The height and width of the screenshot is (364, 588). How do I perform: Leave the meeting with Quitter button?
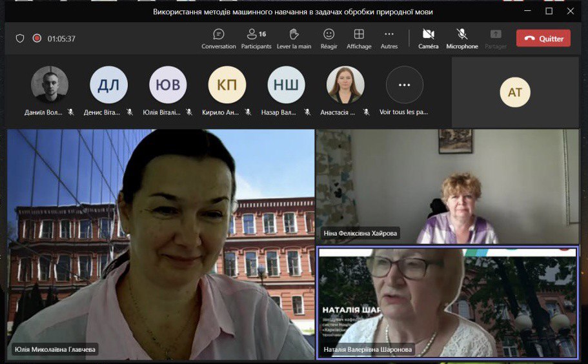[x=543, y=38]
